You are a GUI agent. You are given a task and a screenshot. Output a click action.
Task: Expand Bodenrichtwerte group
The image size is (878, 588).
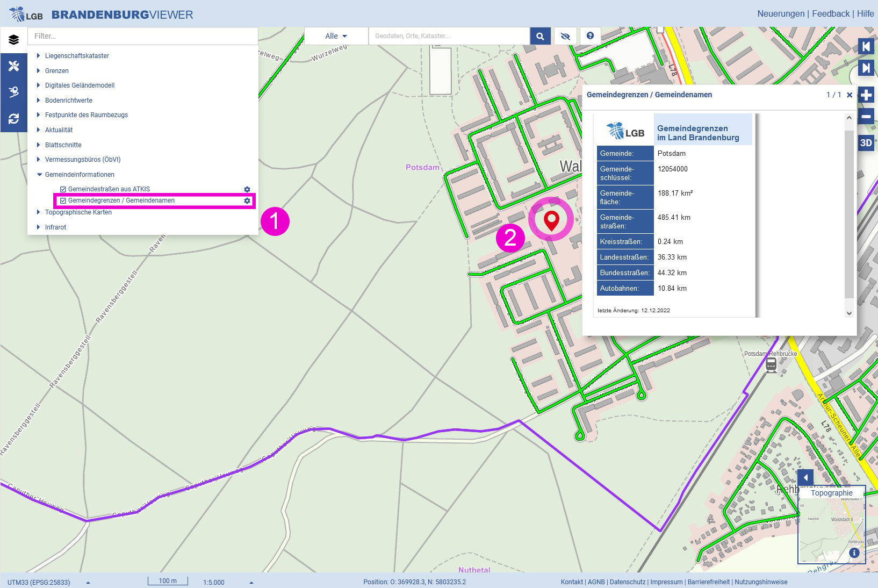click(38, 101)
